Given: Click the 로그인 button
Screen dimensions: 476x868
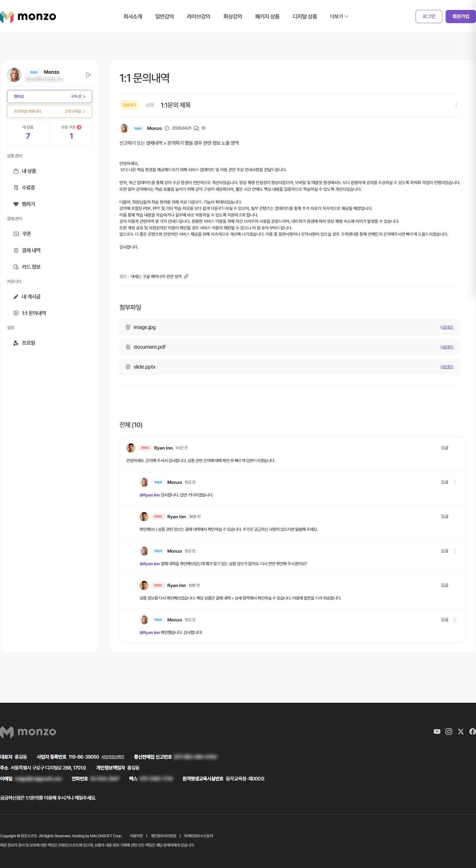Looking at the screenshot, I should 428,17.
